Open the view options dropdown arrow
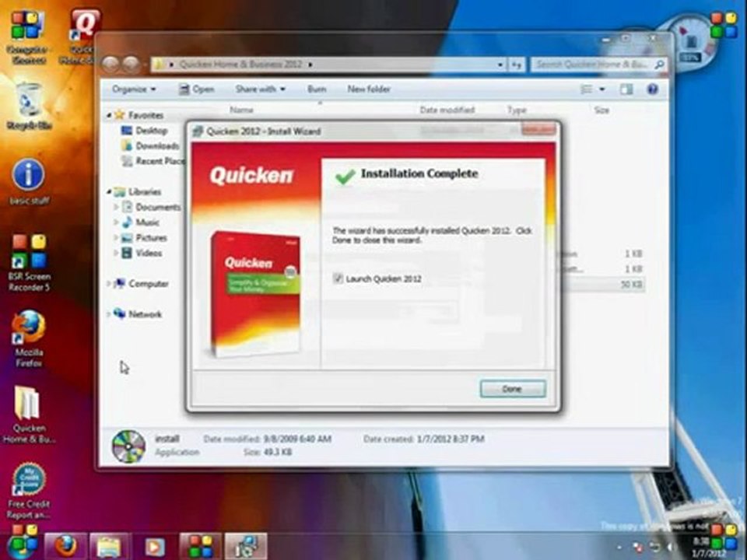The image size is (747, 560). pyautogui.click(x=602, y=89)
